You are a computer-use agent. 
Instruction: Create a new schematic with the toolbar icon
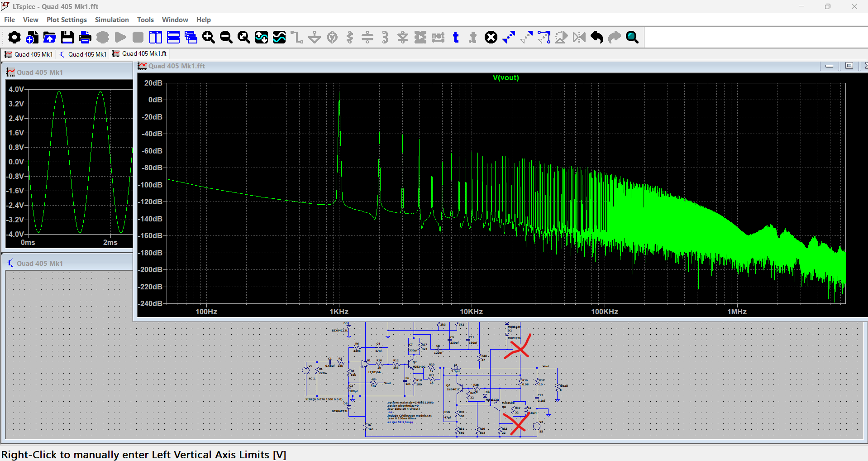(32, 37)
